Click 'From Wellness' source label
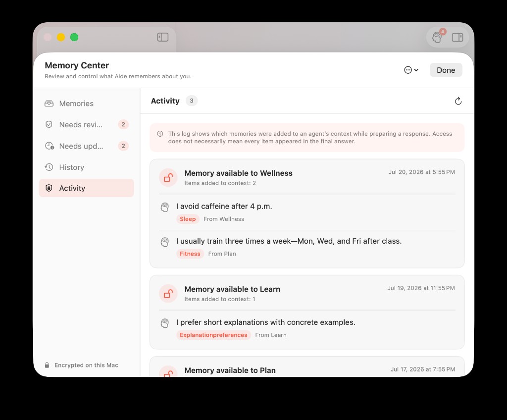The width and height of the screenshot is (507, 420). (x=224, y=219)
